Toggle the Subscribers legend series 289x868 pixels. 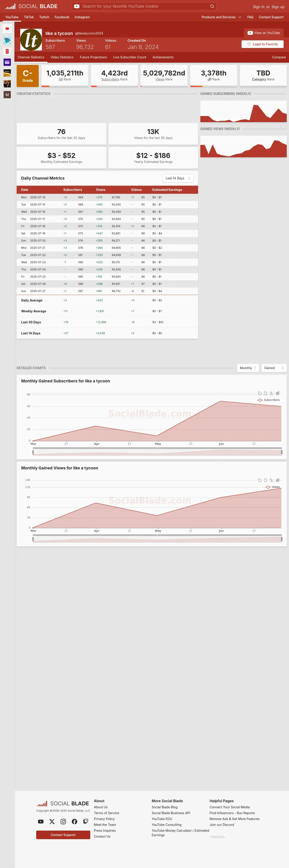pyautogui.click(x=269, y=400)
